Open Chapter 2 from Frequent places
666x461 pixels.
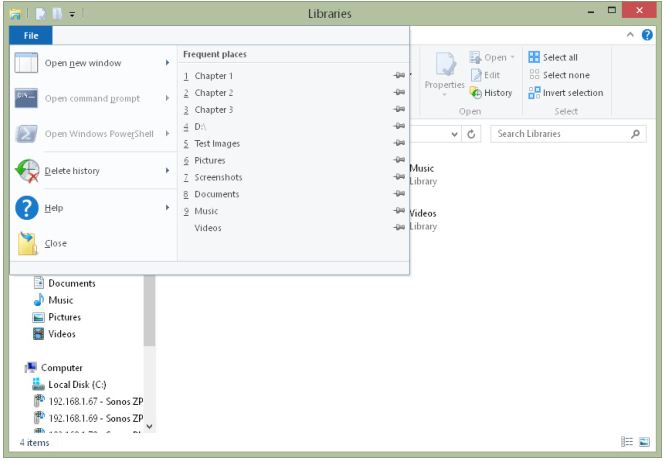(x=213, y=93)
